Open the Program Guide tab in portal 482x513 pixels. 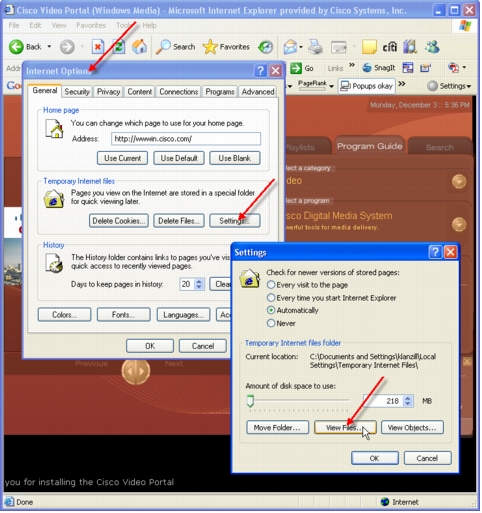[370, 146]
